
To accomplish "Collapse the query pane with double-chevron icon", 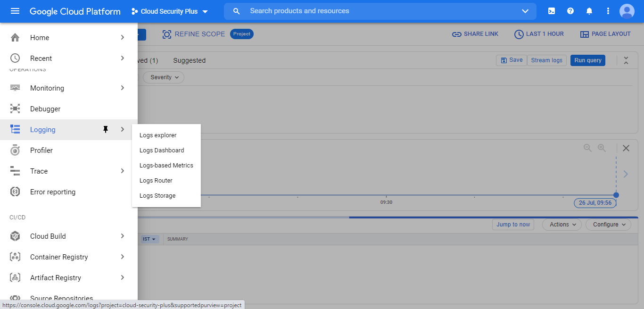I will click(626, 60).
